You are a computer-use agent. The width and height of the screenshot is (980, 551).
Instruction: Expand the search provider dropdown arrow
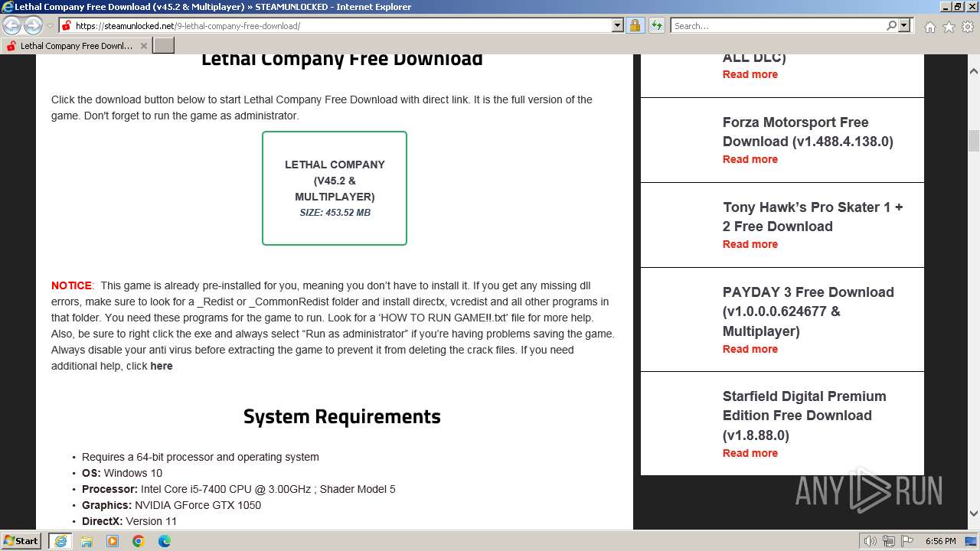click(904, 25)
